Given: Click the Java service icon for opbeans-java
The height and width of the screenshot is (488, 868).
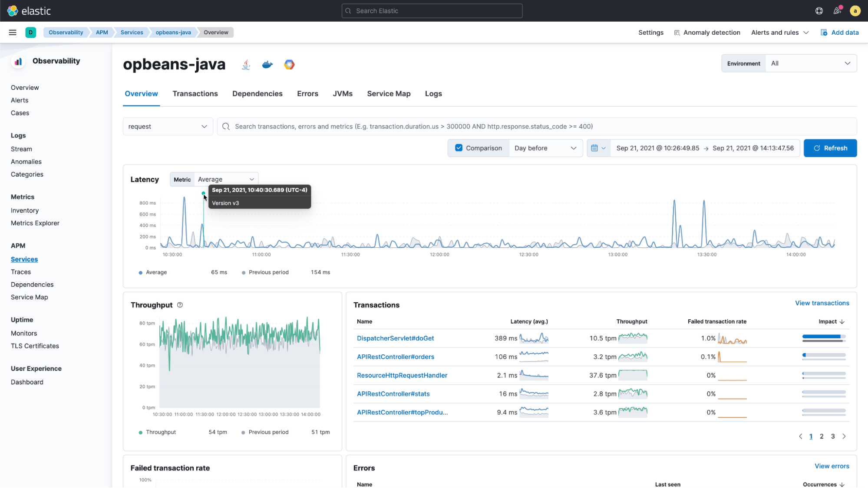Looking at the screenshot, I should 246,64.
